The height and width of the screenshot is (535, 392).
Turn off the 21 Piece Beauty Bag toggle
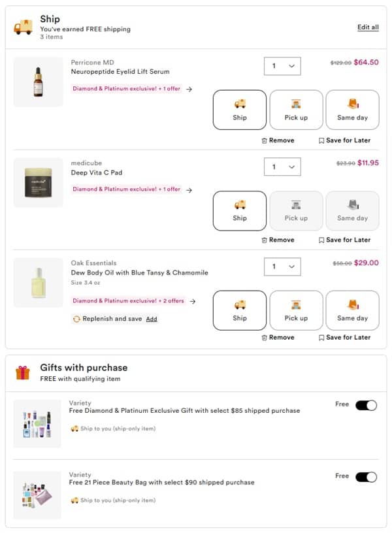point(366,477)
